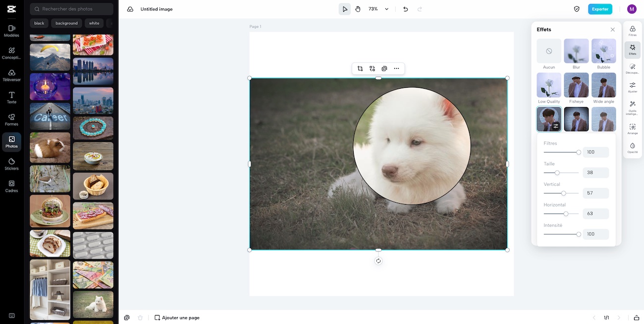Click Ajouter une page
644x324 pixels.
pyautogui.click(x=177, y=318)
